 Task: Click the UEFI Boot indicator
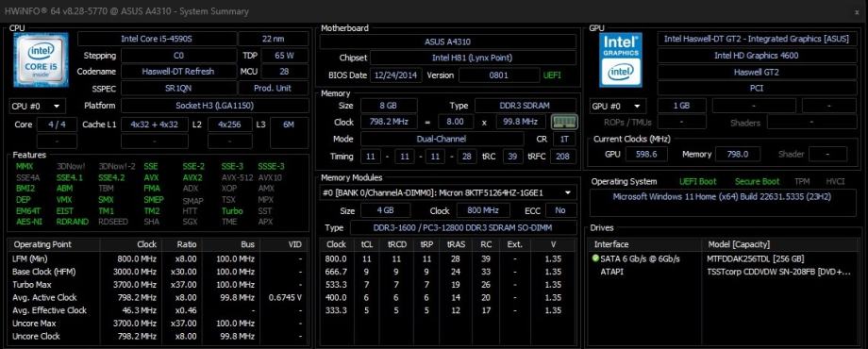[x=697, y=181]
